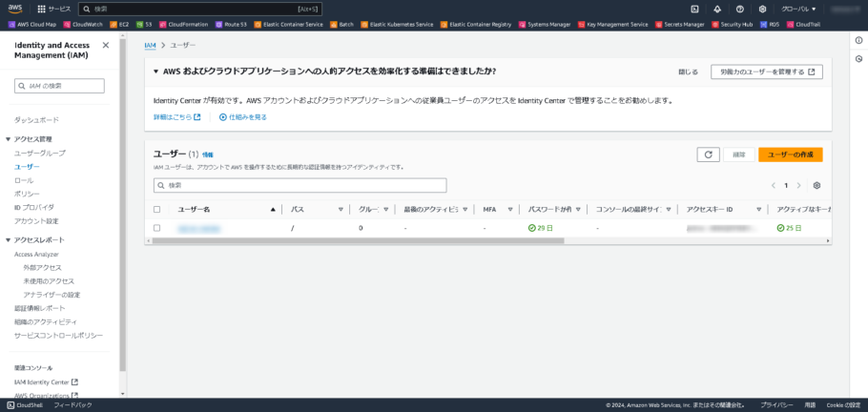The image size is (868, 412).
Task: Open the top bar settings gear
Action: pos(762,9)
